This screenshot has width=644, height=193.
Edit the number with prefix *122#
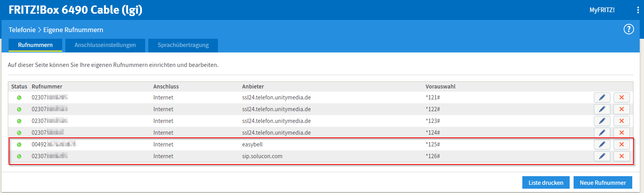602,109
